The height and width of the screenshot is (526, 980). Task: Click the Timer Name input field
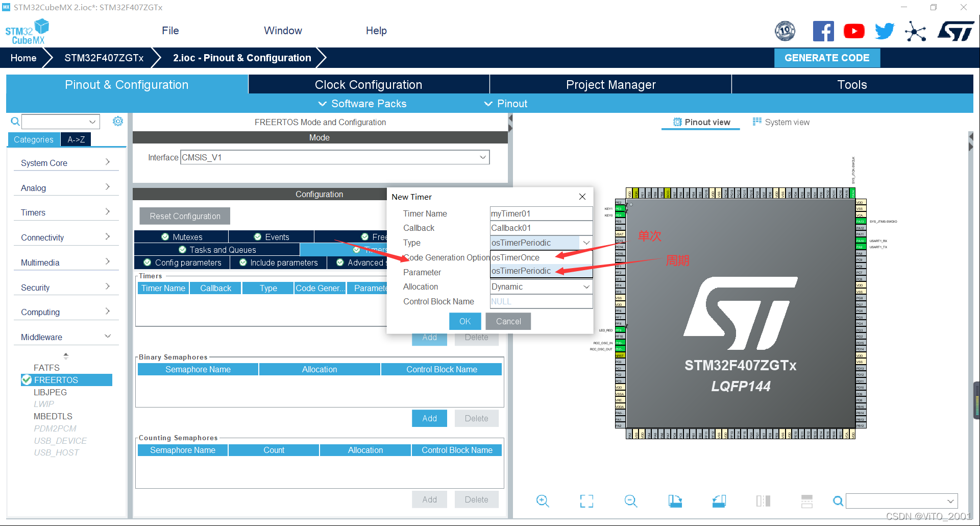(541, 213)
